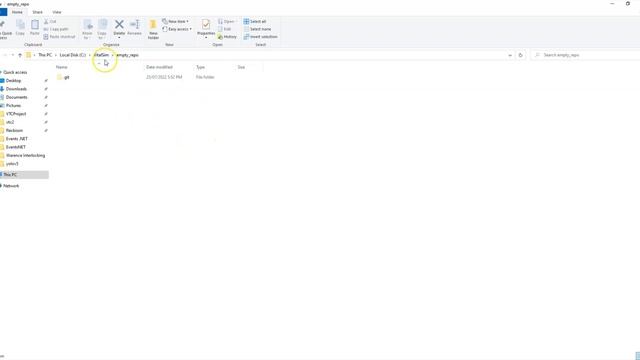Image resolution: width=640 pixels, height=360 pixels.
Task: Open Pictures in the navigation pane
Action: point(13,106)
